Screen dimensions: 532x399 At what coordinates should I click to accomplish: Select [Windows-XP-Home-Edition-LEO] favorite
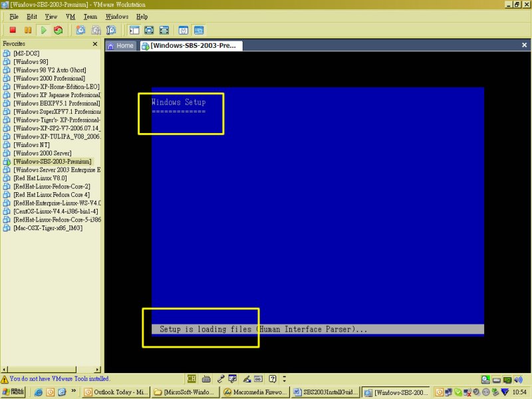(57, 87)
